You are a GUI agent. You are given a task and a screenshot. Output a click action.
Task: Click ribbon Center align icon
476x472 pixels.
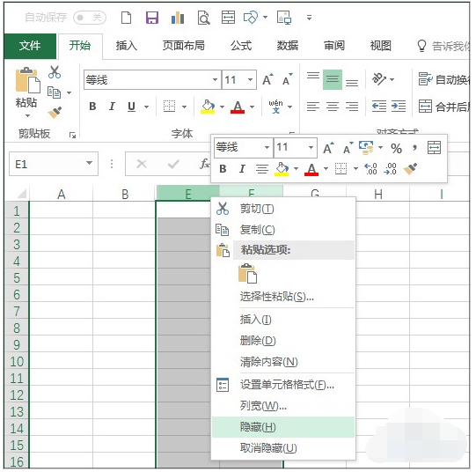[x=333, y=107]
